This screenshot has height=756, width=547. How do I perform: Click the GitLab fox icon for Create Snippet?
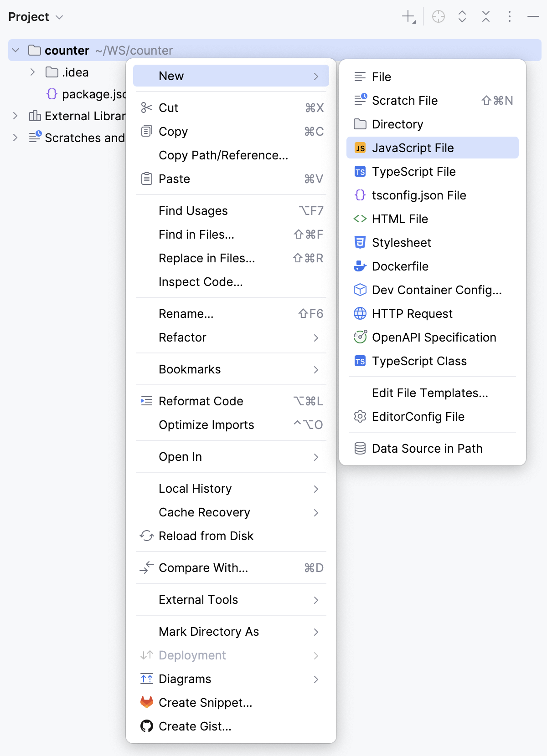146,702
